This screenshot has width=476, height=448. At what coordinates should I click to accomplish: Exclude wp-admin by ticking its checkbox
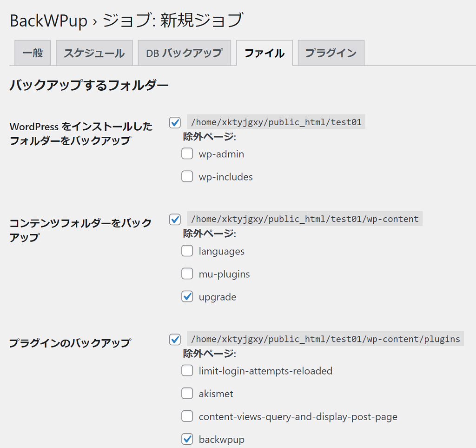coord(187,154)
